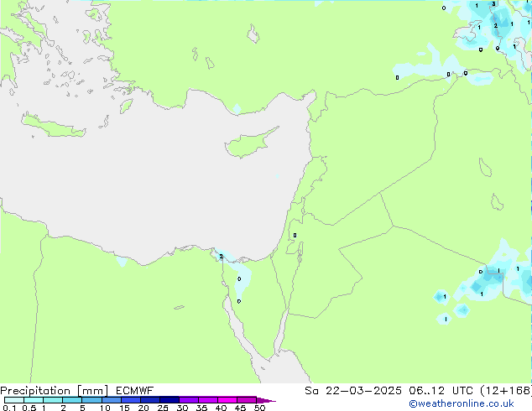Click the 30–35 mm purple legend swatch
The width and height of the screenshot is (532, 411).
click(x=189, y=400)
